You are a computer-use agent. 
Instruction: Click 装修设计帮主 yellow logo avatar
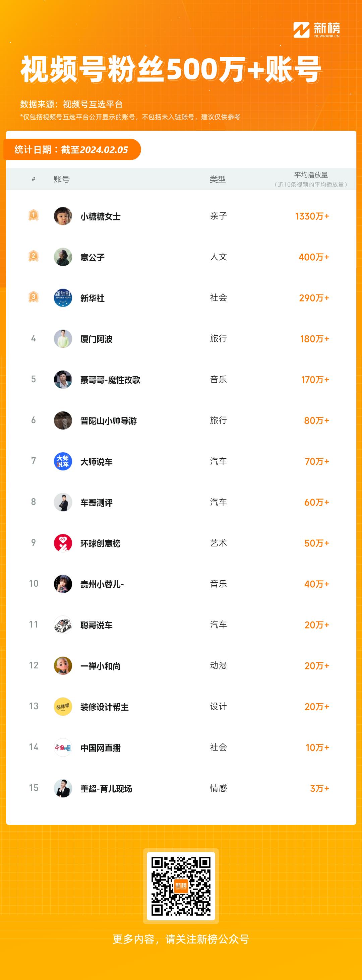(63, 707)
